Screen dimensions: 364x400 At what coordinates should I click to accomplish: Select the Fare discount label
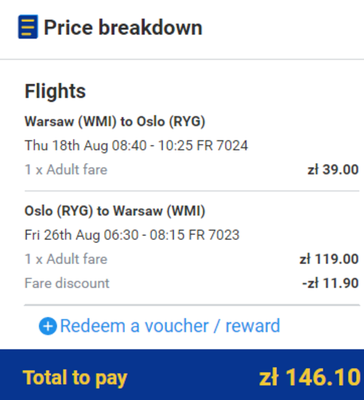coord(67,283)
